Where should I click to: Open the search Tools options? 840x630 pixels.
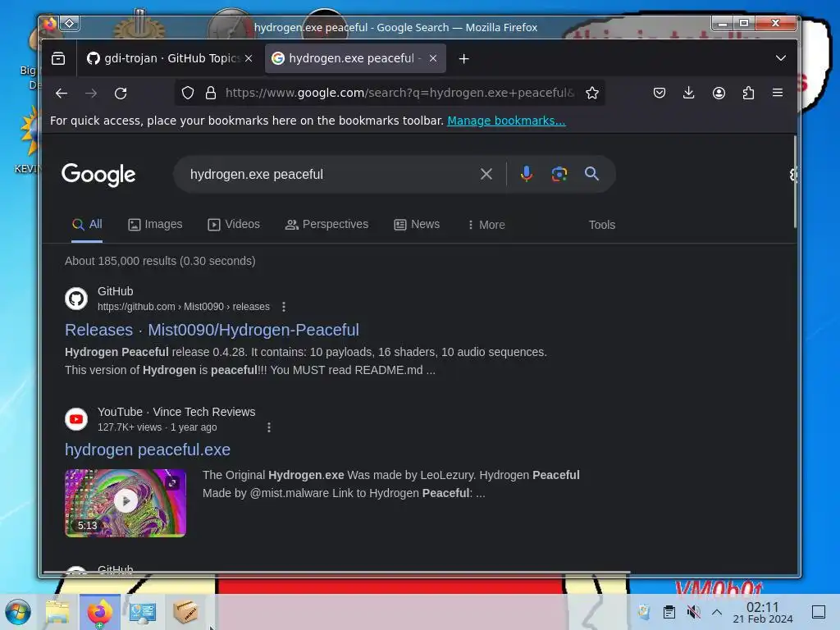coord(601,225)
